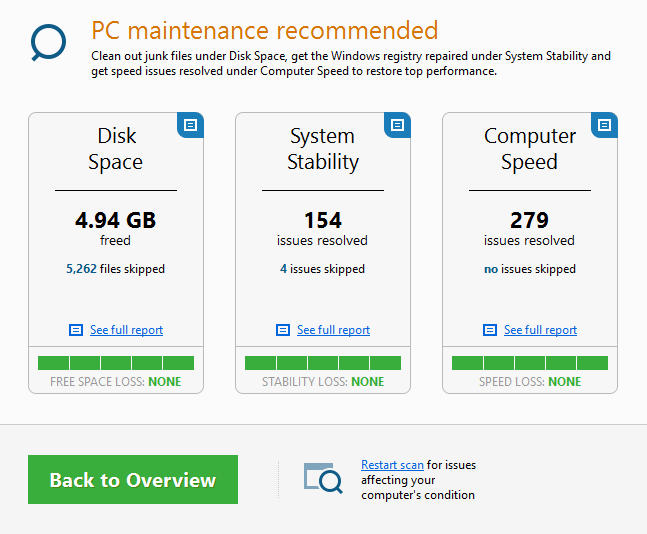Screen dimensions: 647x534
Task: Click the magnifier icon beside the maintenance heading
Action: (x=48, y=43)
